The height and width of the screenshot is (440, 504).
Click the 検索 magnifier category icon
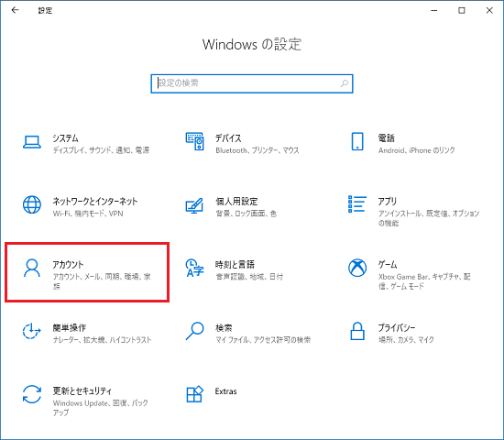194,331
